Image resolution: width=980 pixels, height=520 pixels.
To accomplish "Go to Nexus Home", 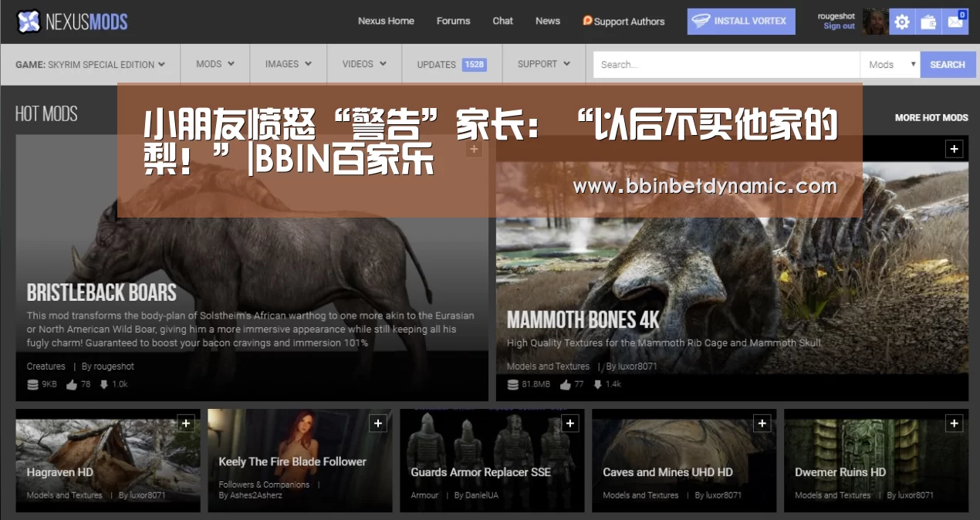I will pyautogui.click(x=386, y=21).
